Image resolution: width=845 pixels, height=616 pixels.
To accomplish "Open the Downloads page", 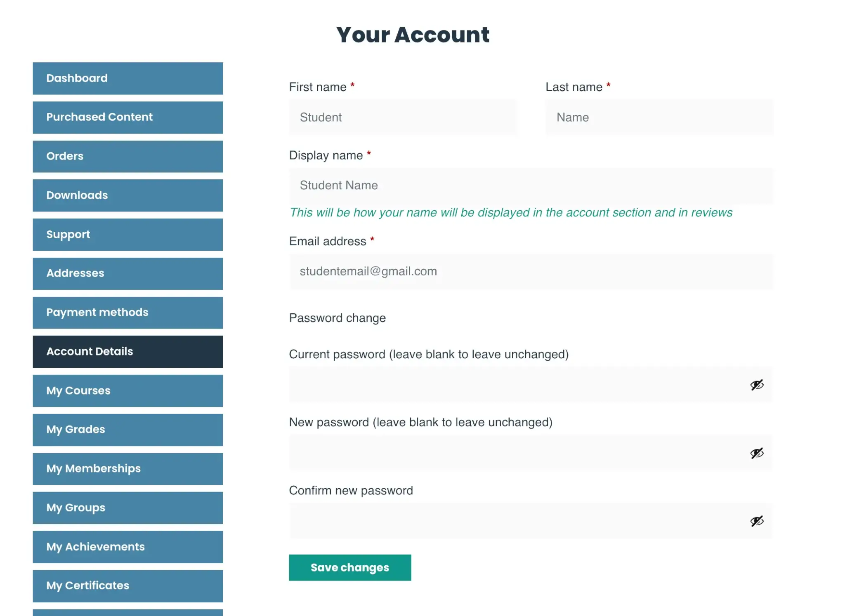I will pos(127,195).
